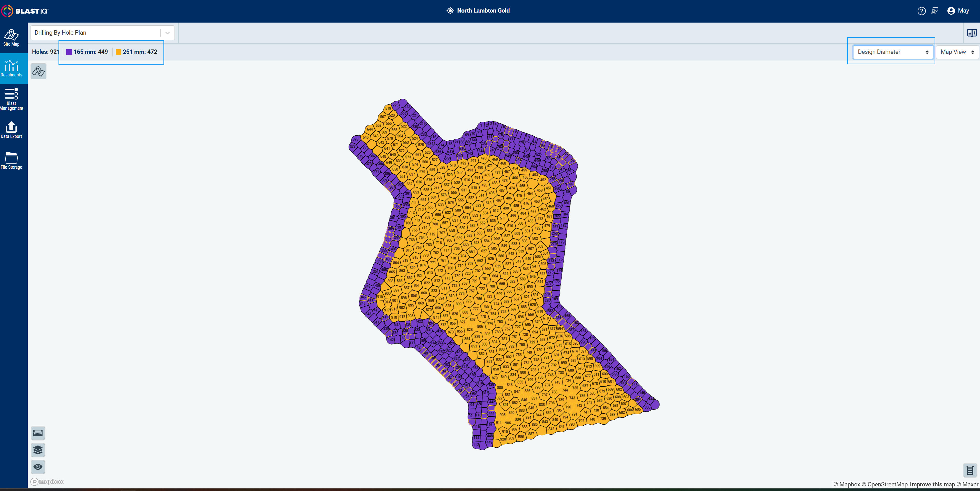Open the support chat icon
980x491 pixels.
(x=935, y=11)
